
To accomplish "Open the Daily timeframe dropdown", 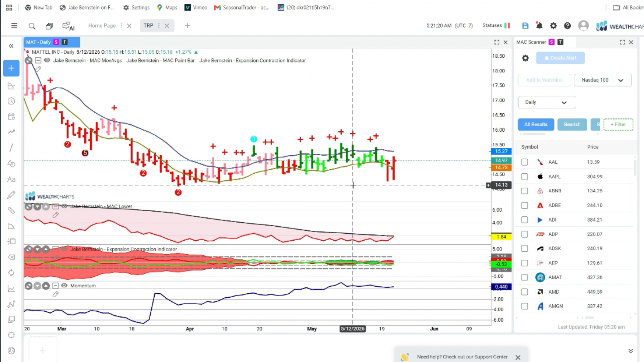I will (546, 102).
